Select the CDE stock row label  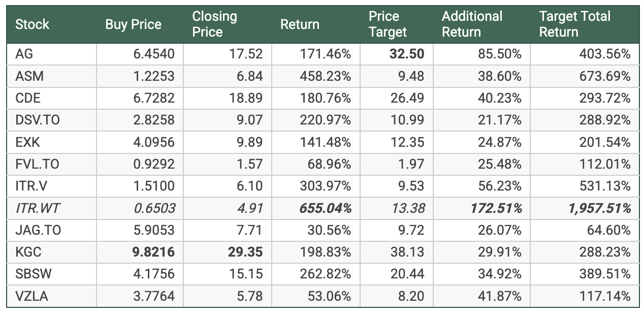click(28, 98)
